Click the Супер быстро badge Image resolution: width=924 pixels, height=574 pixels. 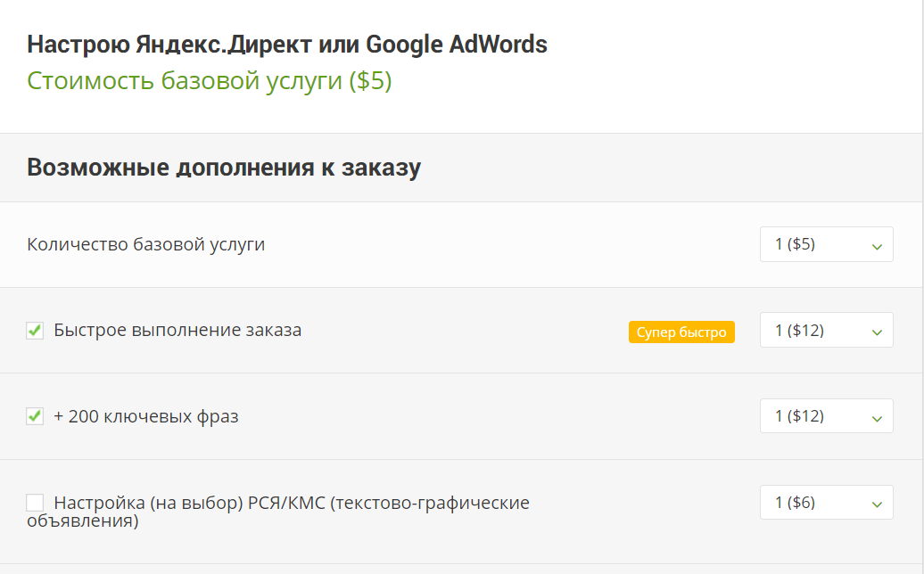pyautogui.click(x=681, y=332)
